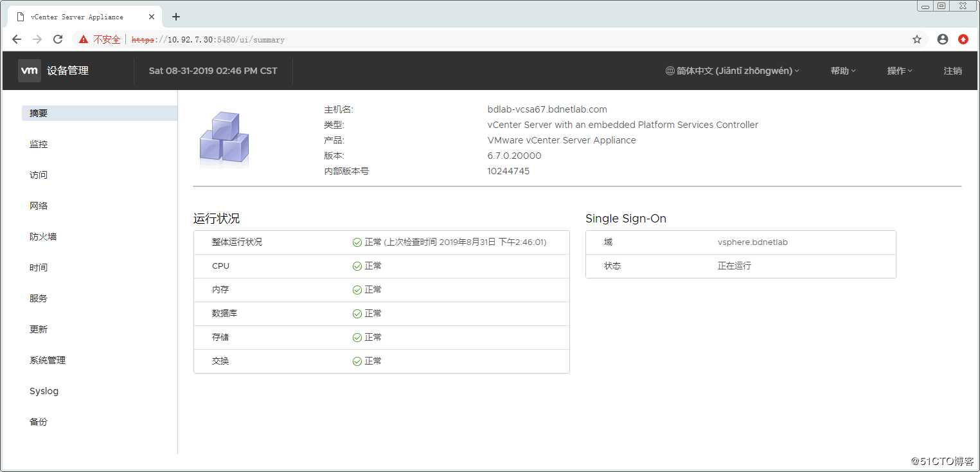This screenshot has height=472, width=980.
Task: Select 摘要 in the sidebar
Action: pos(100,113)
